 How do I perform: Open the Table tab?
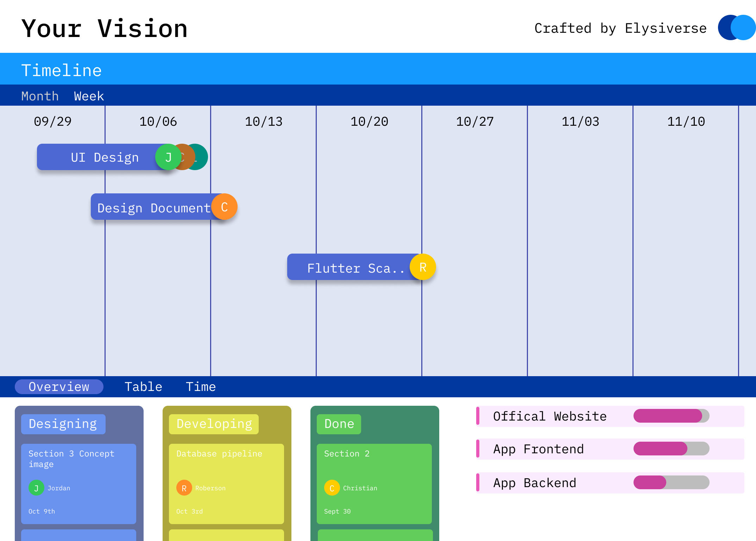pos(143,387)
